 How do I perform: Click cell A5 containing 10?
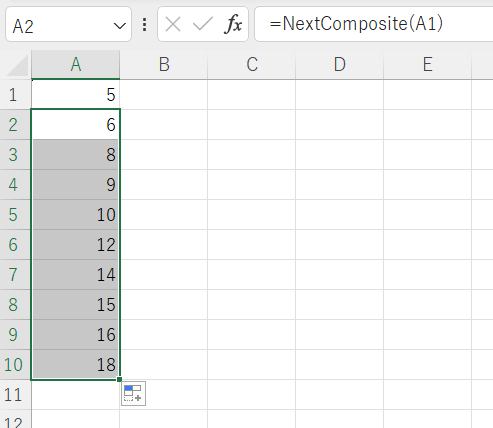(76, 215)
